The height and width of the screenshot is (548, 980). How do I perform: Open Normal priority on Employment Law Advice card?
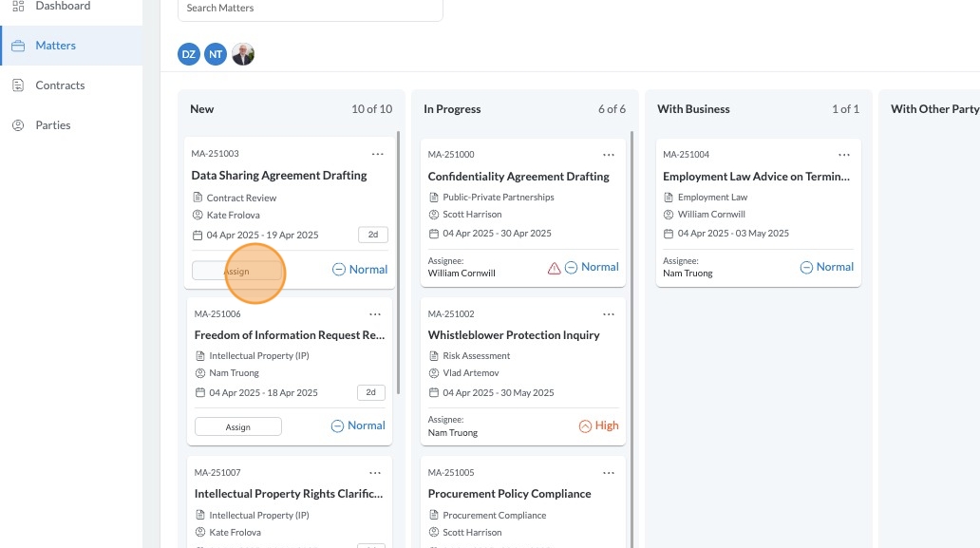point(827,268)
